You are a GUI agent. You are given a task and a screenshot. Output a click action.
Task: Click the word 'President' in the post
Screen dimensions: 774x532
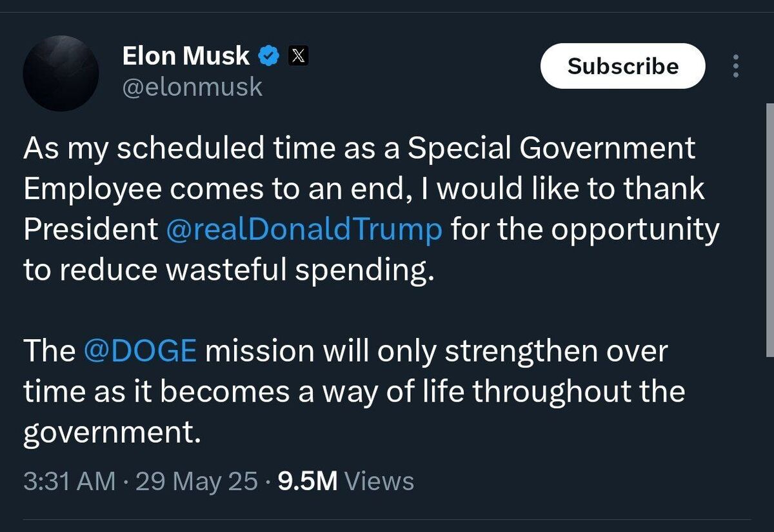[90, 230]
